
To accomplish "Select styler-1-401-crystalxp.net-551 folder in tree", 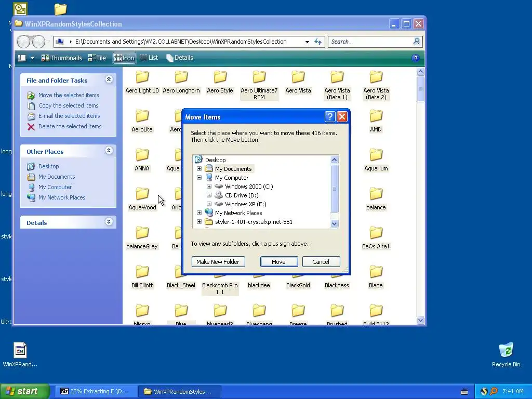I will coord(254,222).
